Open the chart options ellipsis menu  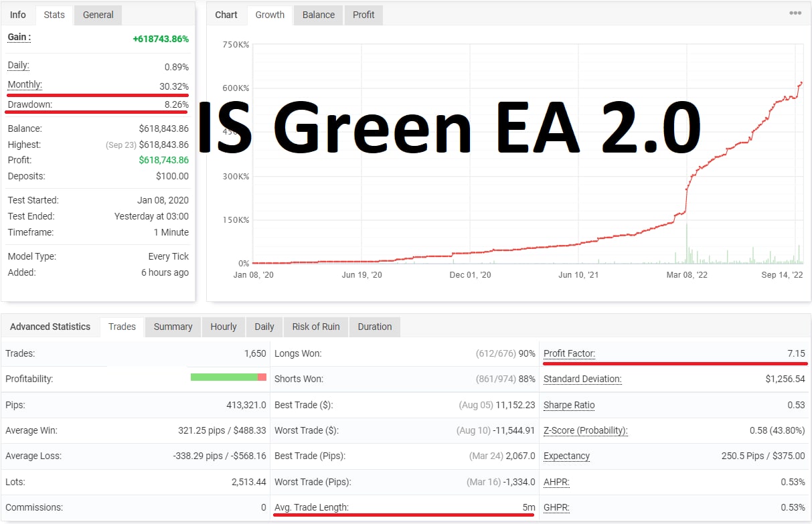click(795, 13)
